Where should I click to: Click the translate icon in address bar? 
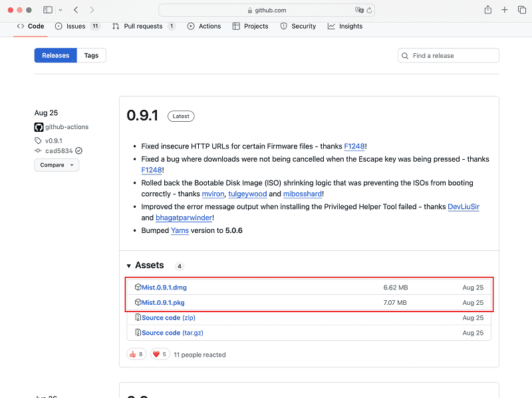tap(358, 10)
